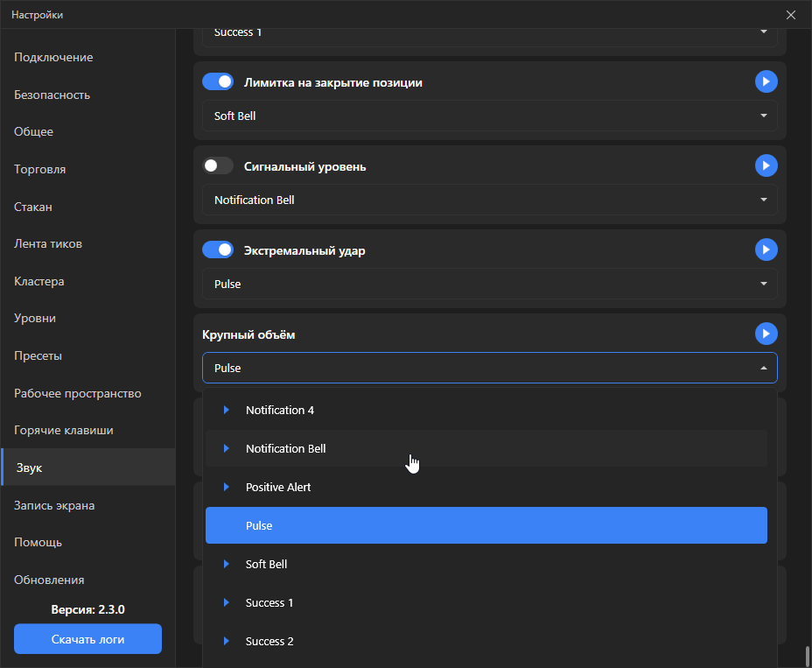Choose Notification 4 from the list
812x668 pixels.
tap(486, 410)
